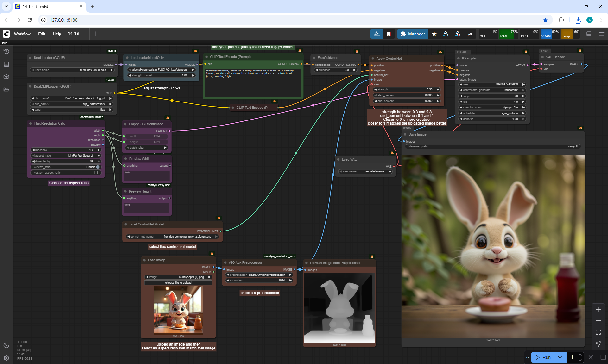Open the Workflow menu
The image size is (608, 364).
[x=22, y=34]
